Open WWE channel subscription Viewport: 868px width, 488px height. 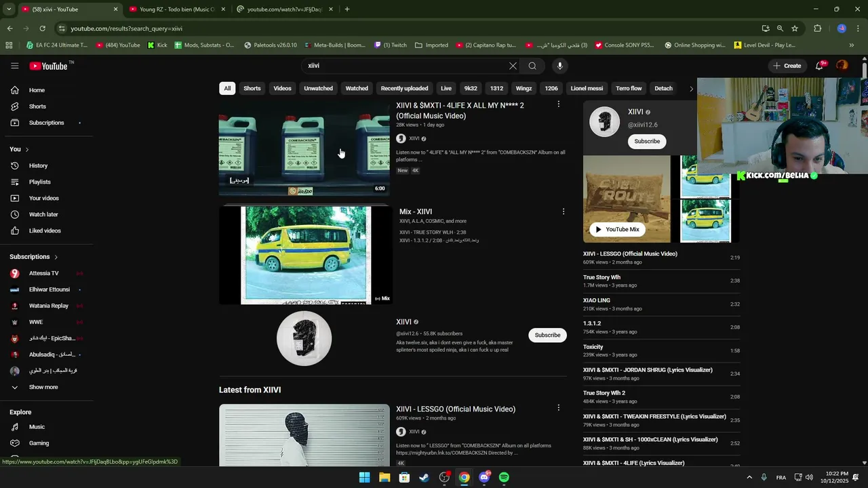(x=36, y=322)
